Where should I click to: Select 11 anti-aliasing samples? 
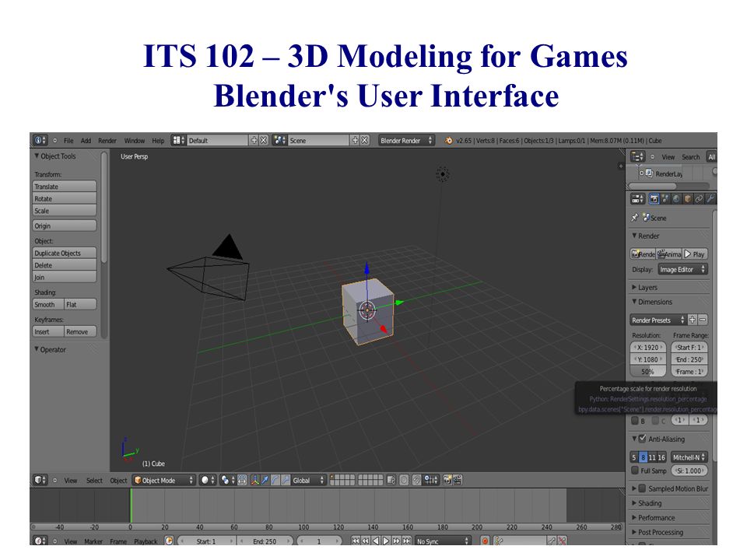(x=652, y=457)
